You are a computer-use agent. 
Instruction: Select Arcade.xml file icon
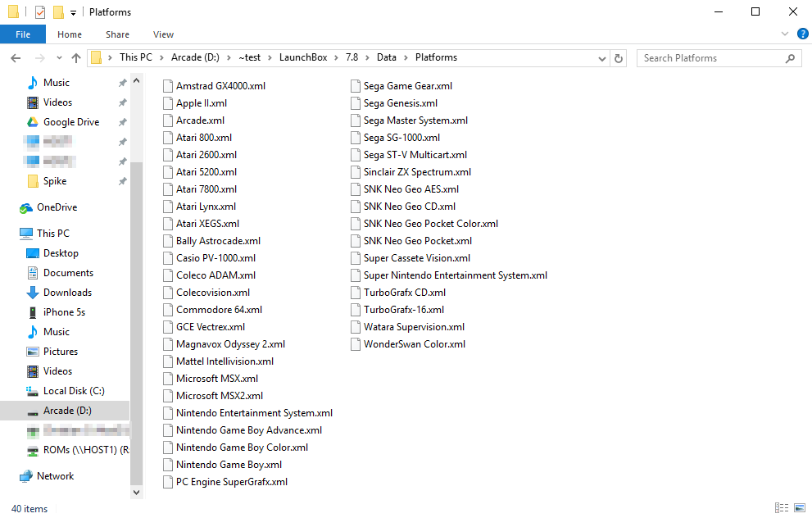pos(168,120)
